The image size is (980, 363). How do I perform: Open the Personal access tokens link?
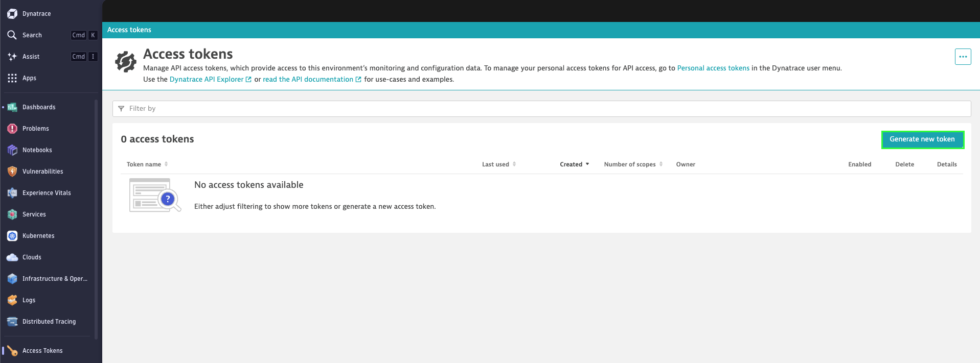(x=713, y=68)
